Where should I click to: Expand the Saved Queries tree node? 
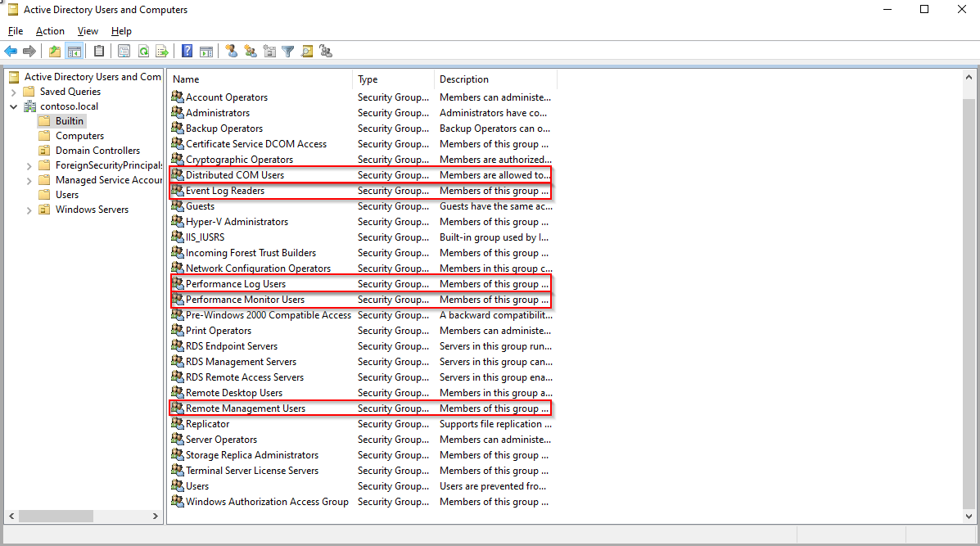tap(14, 92)
